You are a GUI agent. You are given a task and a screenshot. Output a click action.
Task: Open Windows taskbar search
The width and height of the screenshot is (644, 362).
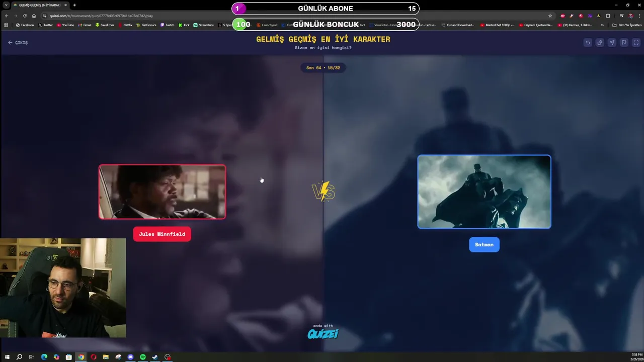tap(19, 357)
